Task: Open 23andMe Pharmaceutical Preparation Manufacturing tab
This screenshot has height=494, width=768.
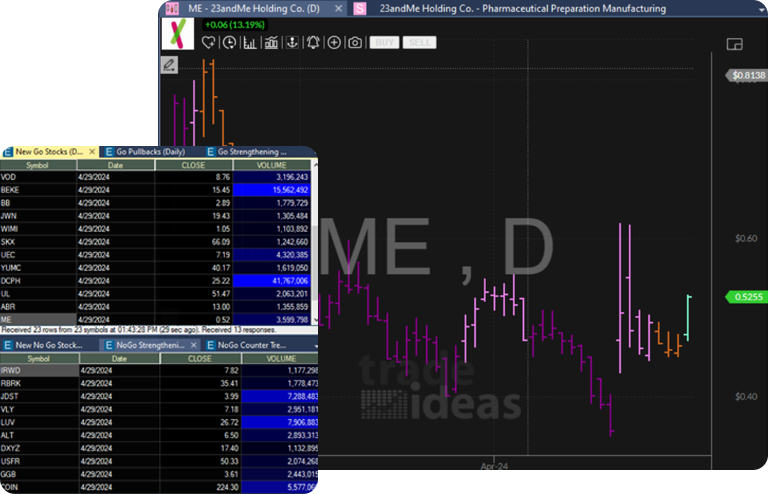Action: click(x=523, y=8)
